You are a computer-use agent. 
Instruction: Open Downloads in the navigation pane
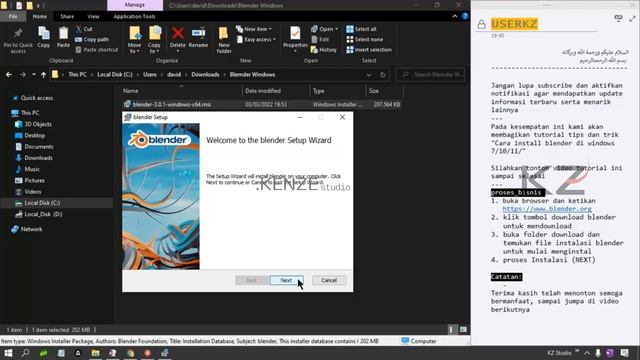(x=38, y=158)
